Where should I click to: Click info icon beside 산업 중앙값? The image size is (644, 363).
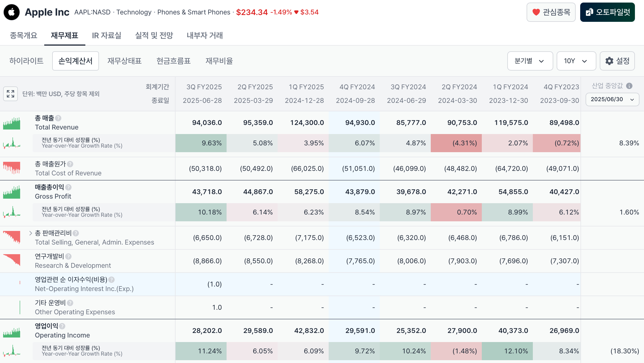[x=629, y=86]
